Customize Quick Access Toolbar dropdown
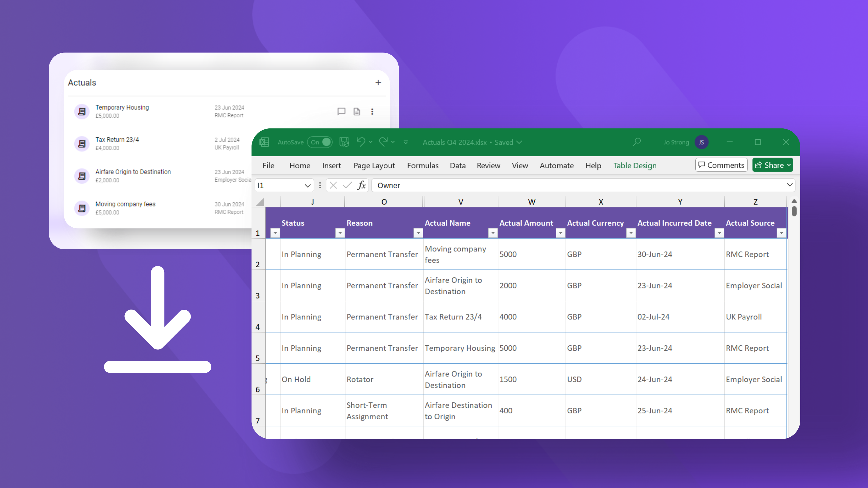This screenshot has height=488, width=868. coord(406,142)
